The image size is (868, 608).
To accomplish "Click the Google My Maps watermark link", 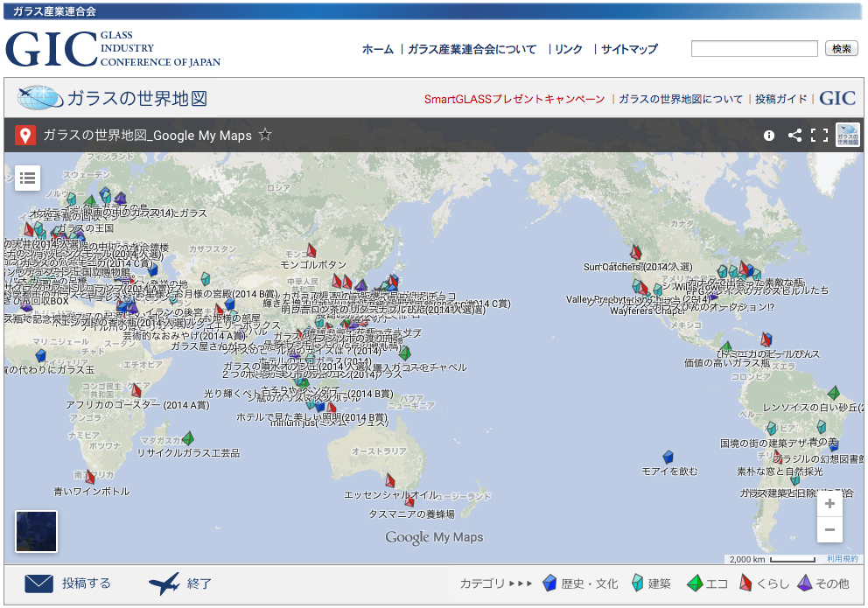I will point(434,538).
